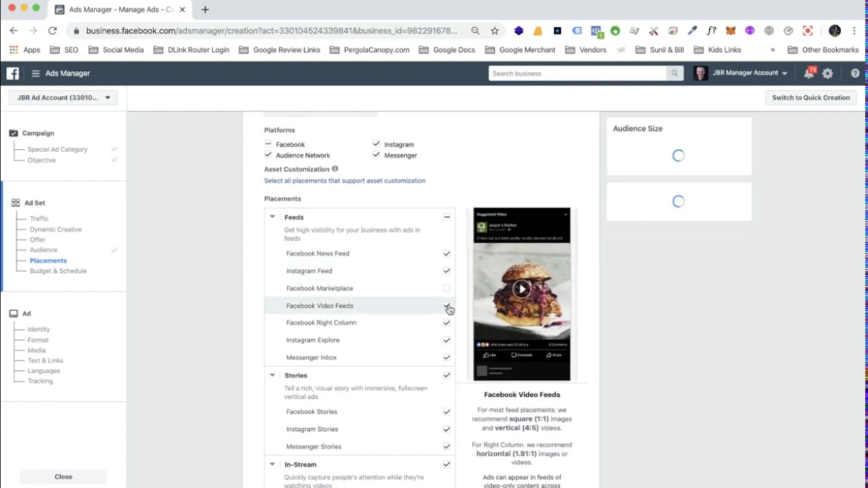Go to Objective in the sidebar
Viewport: 868px width, 488px height.
pos(41,160)
